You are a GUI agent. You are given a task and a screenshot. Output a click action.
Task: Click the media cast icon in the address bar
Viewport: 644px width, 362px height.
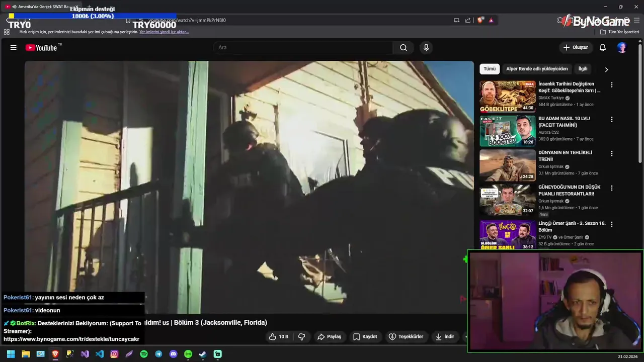coord(456,20)
